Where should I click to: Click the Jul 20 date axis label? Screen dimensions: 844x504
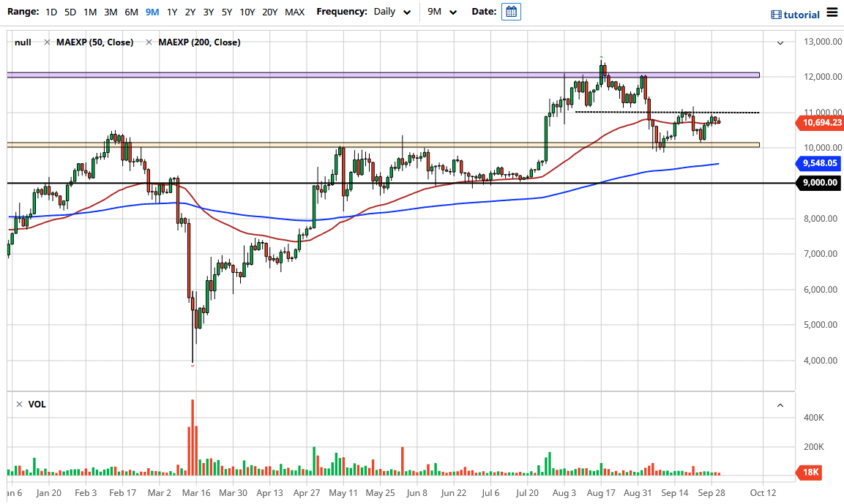coord(527,493)
